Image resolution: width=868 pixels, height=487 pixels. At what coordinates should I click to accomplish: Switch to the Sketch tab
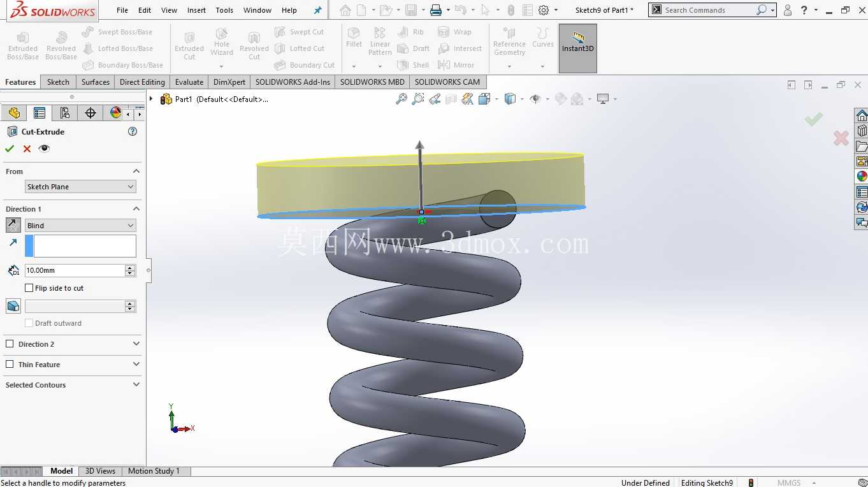click(58, 82)
